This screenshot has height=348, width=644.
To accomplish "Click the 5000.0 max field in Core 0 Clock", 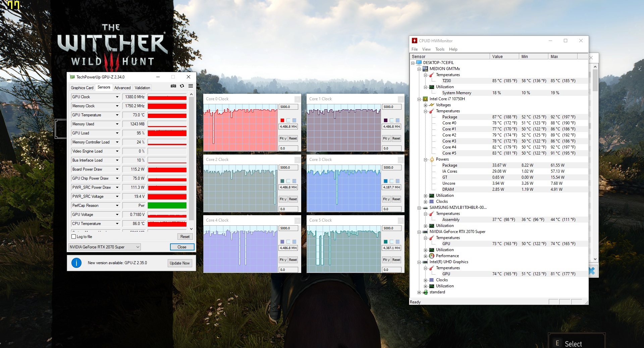I will tap(288, 107).
